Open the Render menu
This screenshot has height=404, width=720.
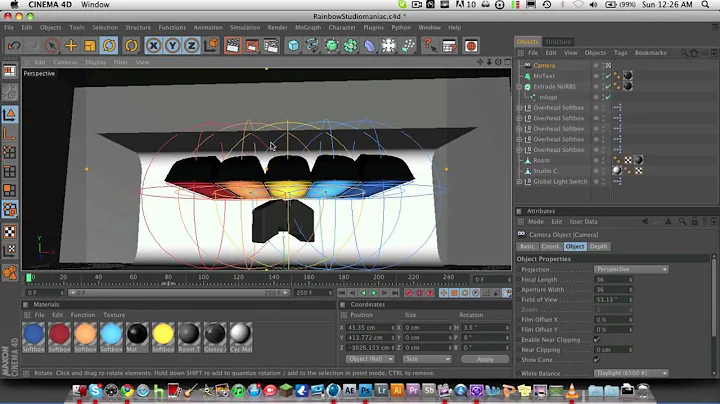pos(277,28)
